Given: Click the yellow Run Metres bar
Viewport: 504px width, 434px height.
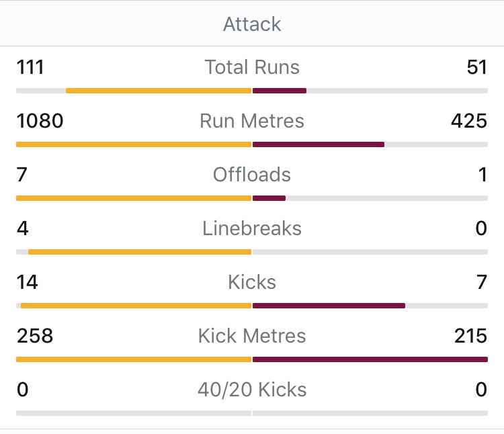Looking at the screenshot, I should (134, 144).
